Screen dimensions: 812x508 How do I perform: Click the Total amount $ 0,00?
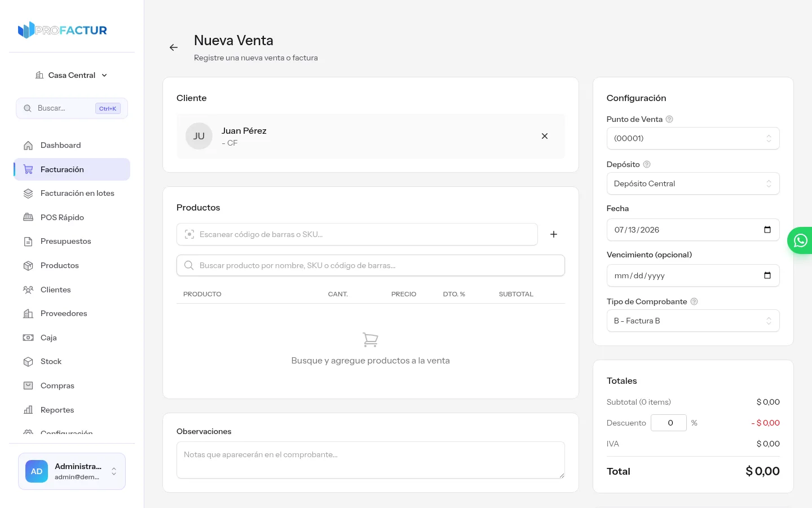pos(762,471)
